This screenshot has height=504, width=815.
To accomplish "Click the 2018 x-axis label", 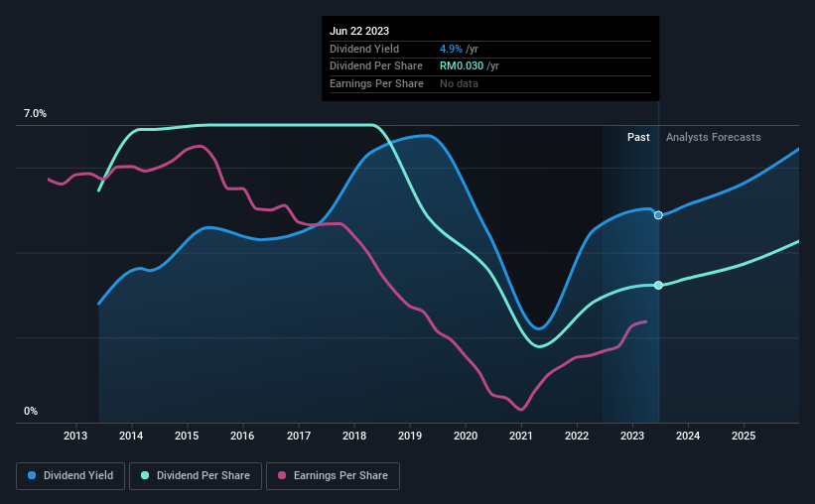I will click(x=354, y=436).
